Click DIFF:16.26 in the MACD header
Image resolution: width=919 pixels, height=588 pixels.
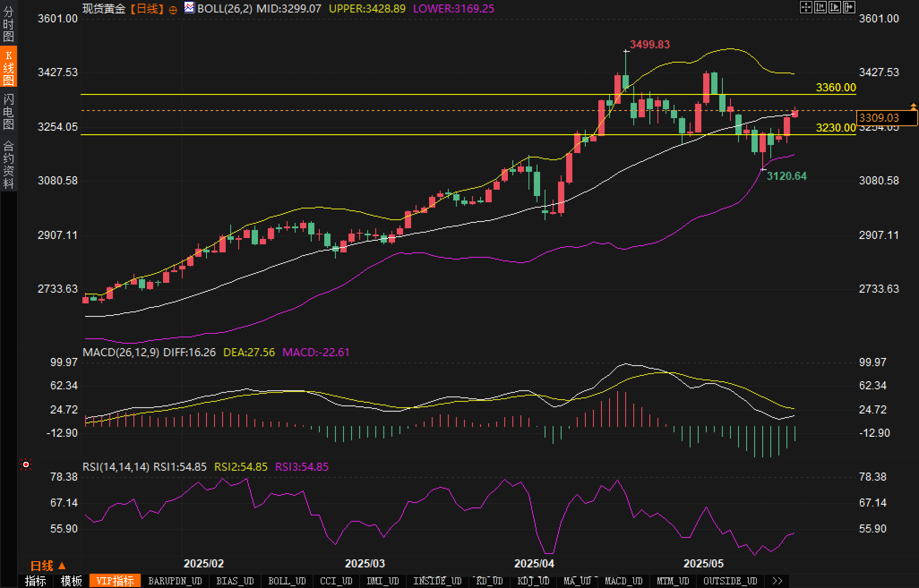click(x=189, y=352)
